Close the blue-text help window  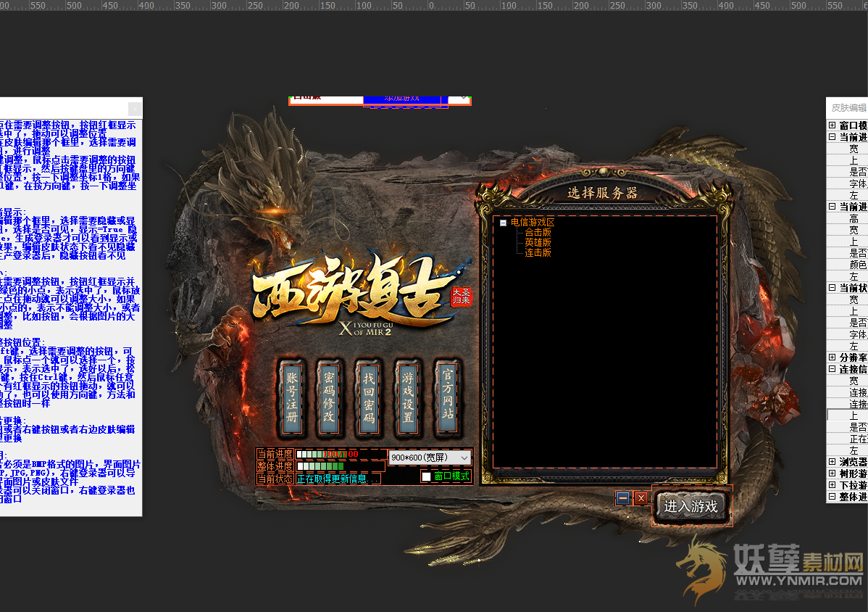click(x=135, y=109)
